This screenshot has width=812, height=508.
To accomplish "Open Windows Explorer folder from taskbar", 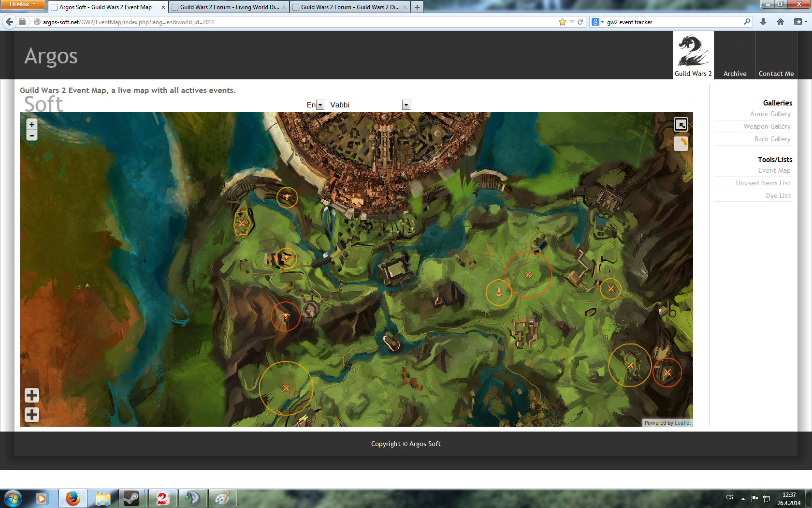I will tap(102, 498).
